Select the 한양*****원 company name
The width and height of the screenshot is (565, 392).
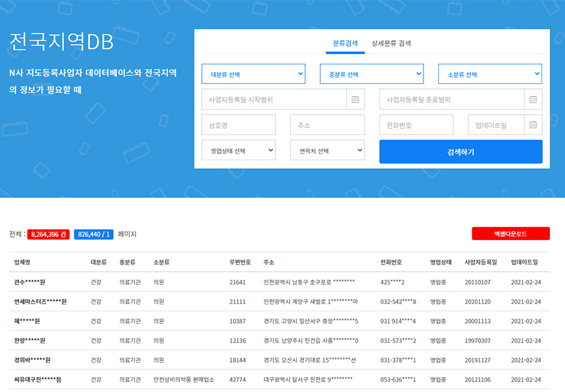pyautogui.click(x=29, y=341)
